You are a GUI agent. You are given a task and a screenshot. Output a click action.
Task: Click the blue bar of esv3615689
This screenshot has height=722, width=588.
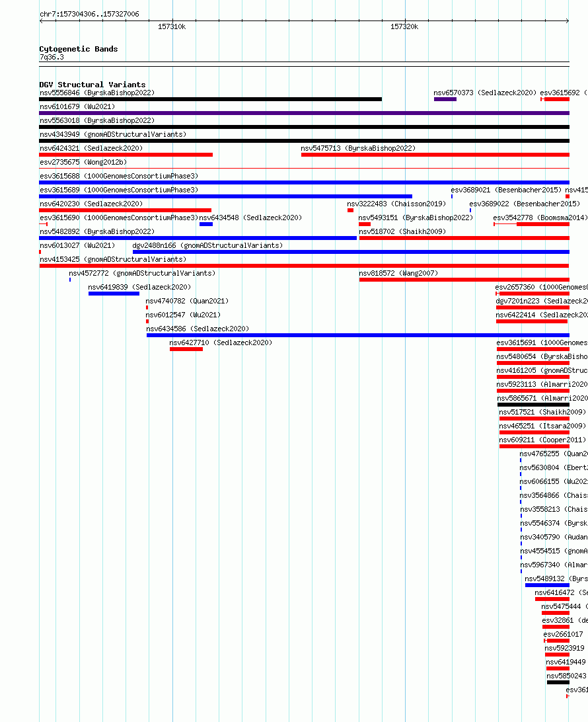pyautogui.click(x=226, y=196)
